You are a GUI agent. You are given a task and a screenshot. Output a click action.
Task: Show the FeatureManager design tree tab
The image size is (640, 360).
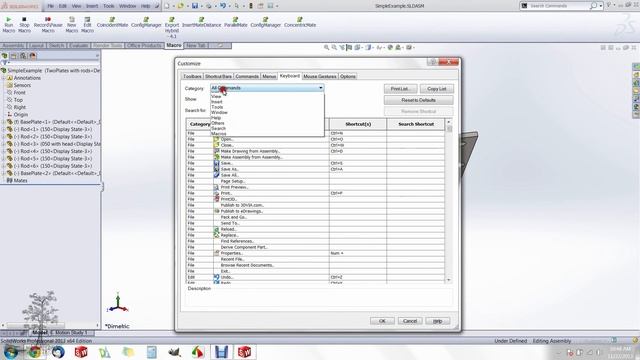pos(4,56)
